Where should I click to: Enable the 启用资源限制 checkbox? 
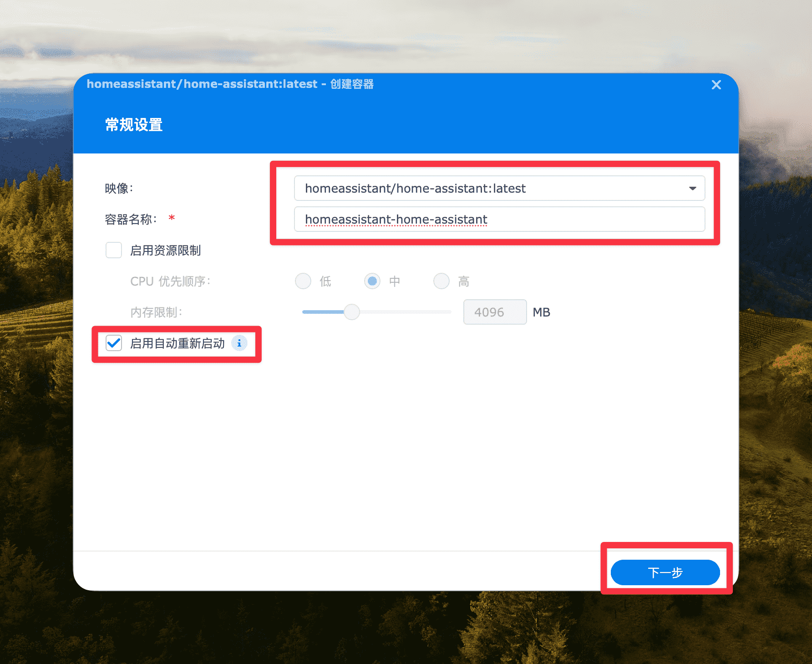coord(114,250)
